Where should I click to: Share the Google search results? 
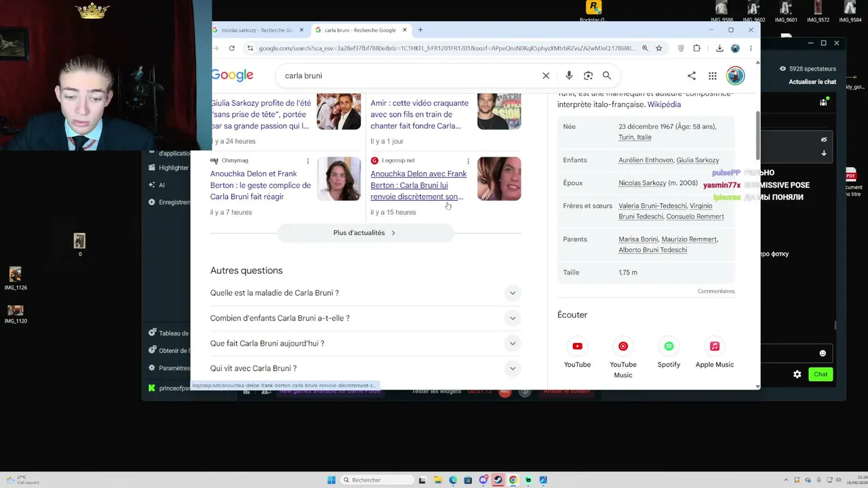(x=692, y=75)
